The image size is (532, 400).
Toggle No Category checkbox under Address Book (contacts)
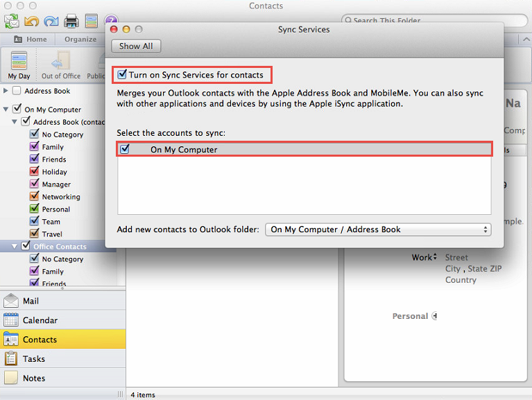click(34, 134)
